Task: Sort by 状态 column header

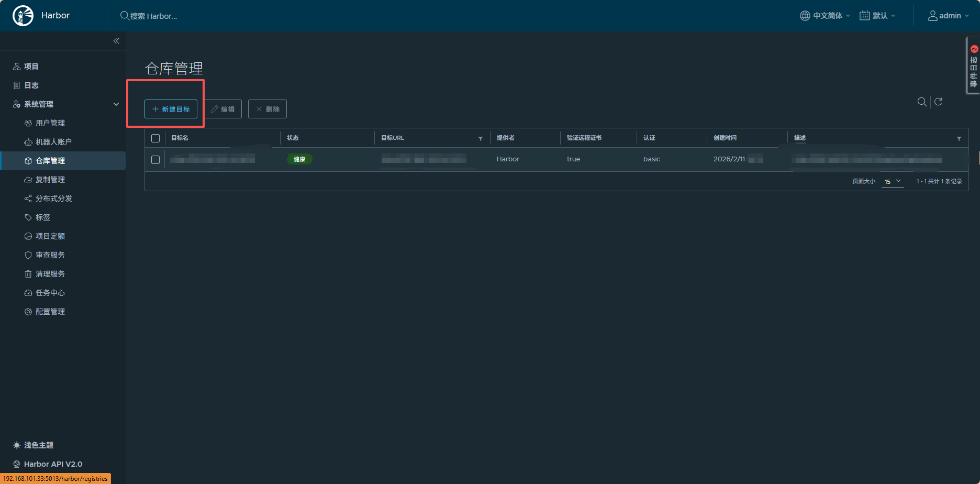Action: 293,138
